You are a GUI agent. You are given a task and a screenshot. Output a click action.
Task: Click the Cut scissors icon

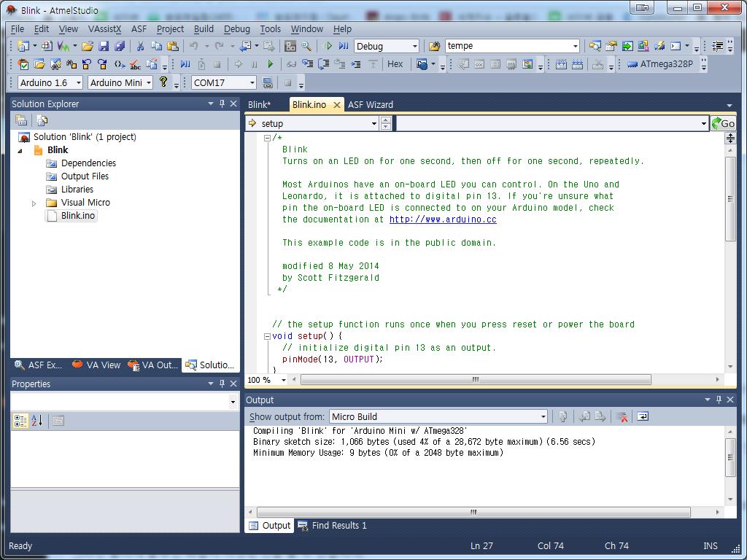(140, 46)
